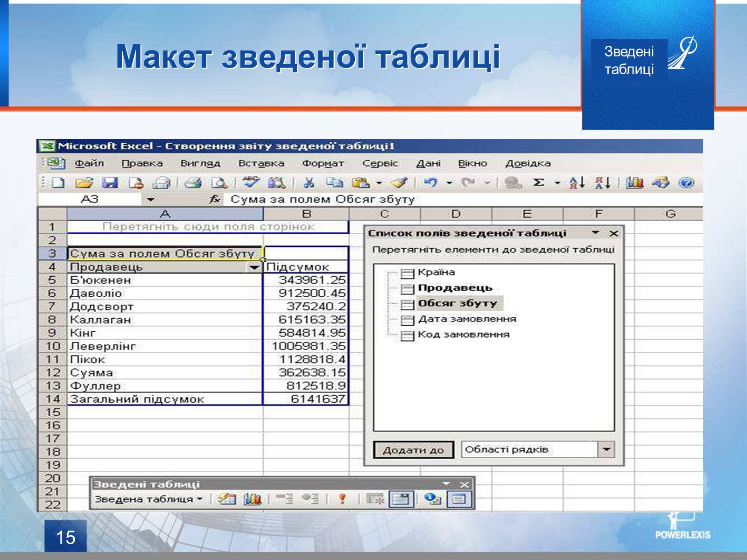Click cell containing Леверлінг

pos(165,346)
